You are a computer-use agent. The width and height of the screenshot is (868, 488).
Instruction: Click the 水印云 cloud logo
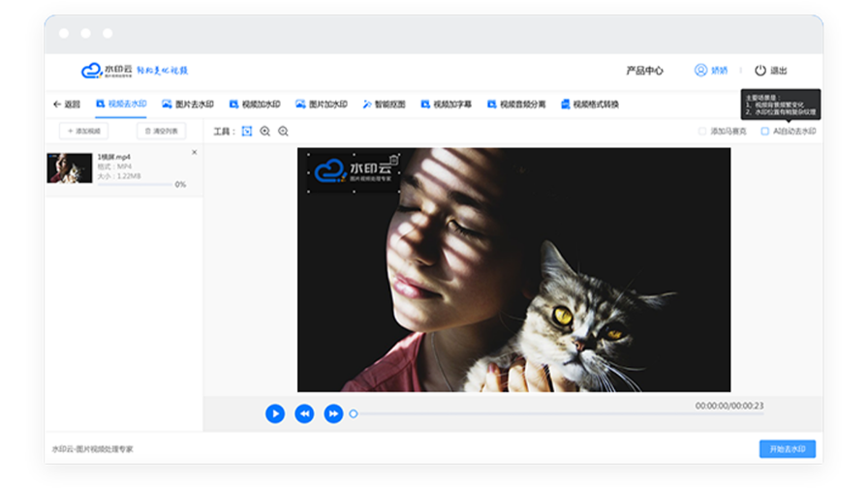91,71
